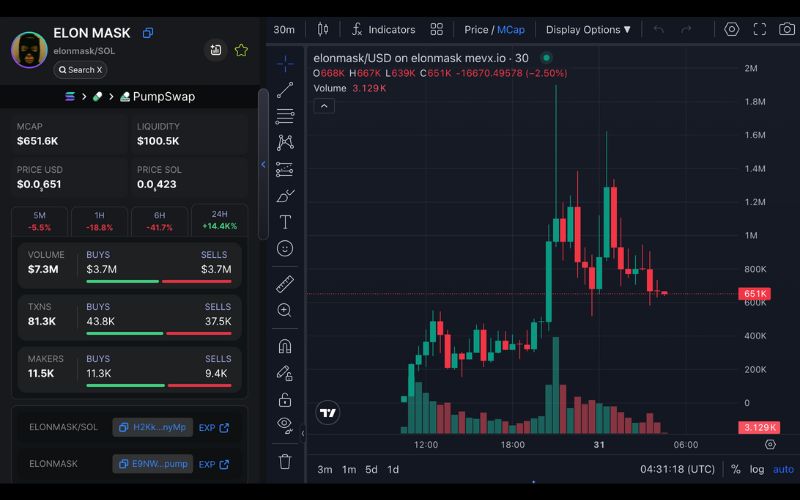Select the ruler measure tool
This screenshot has height=500, width=800.
285,284
